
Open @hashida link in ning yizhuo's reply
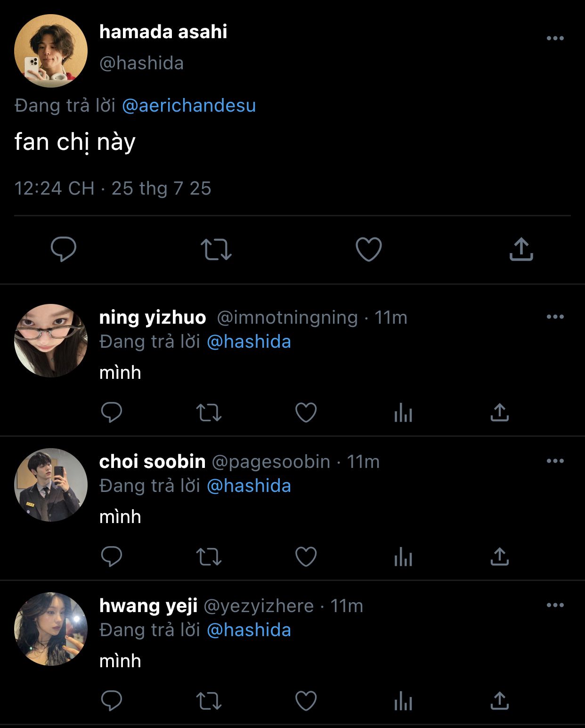(249, 342)
